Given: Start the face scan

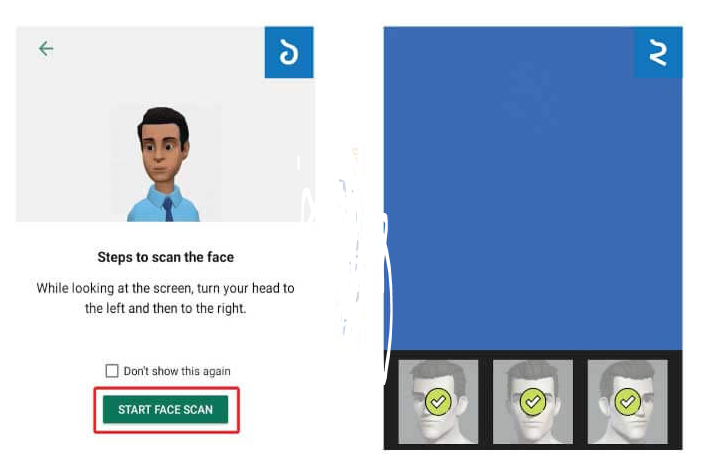Looking at the screenshot, I should coord(166,410).
